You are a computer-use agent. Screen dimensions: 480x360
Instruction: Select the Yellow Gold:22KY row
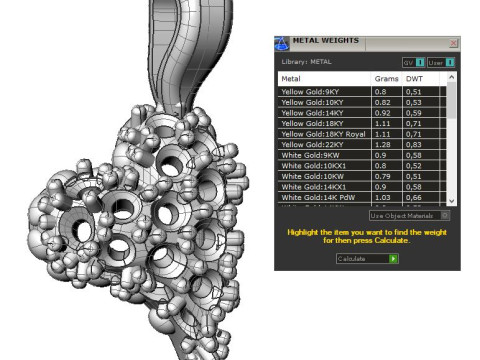[362, 145]
